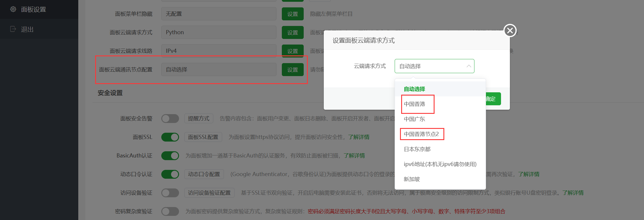644x220 pixels.
Task: Toggle 面板安全告警 switch
Action: 170,119
